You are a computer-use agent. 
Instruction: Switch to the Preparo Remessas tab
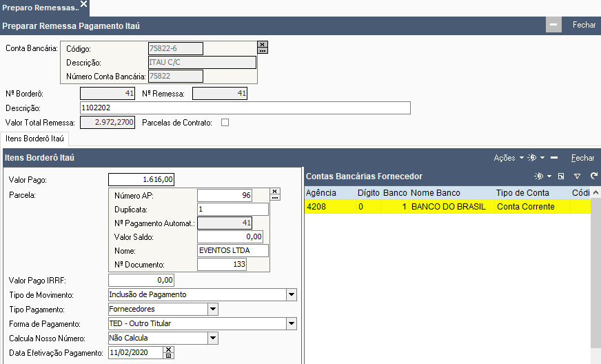(x=40, y=8)
